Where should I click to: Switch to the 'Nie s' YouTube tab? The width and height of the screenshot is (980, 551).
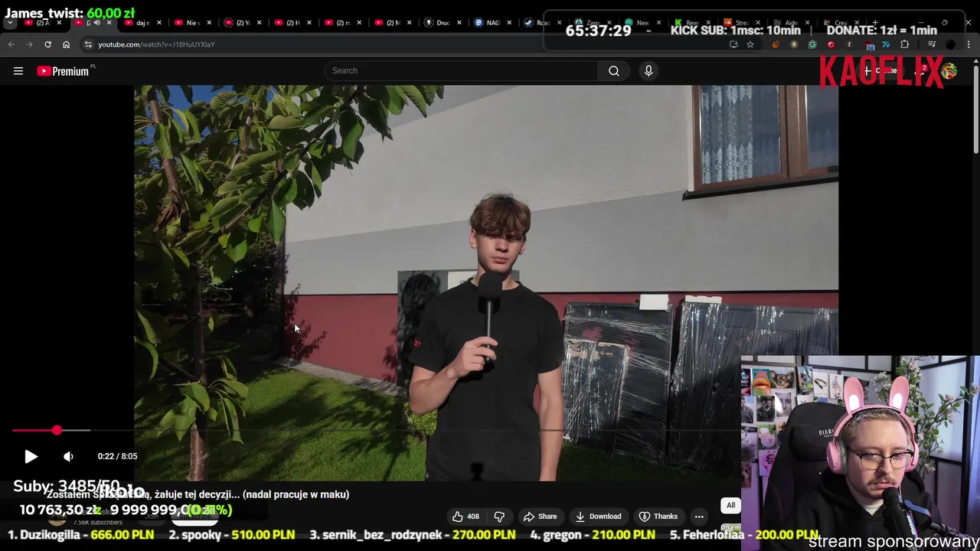[x=191, y=22]
